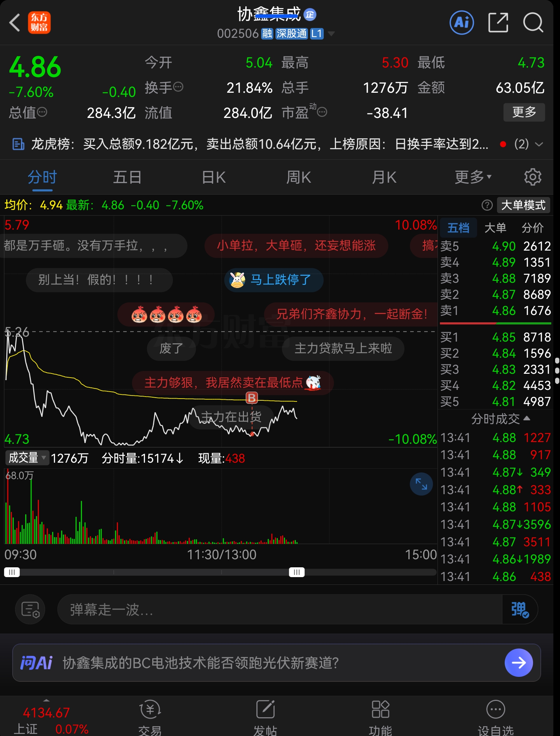Tap the 别上当!假的 barrage comment
Image resolution: width=560 pixels, height=736 pixels.
tap(99, 280)
